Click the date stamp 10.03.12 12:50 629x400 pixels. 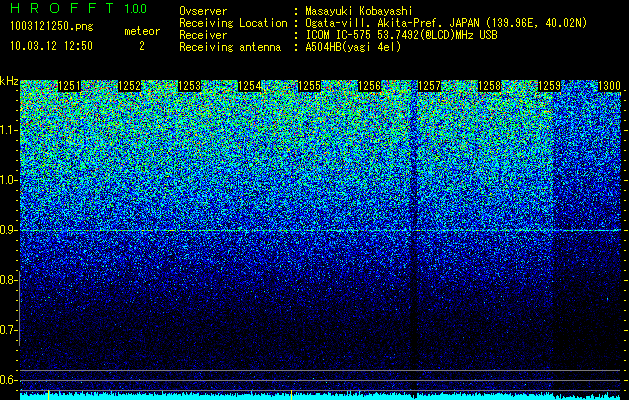tap(51, 46)
